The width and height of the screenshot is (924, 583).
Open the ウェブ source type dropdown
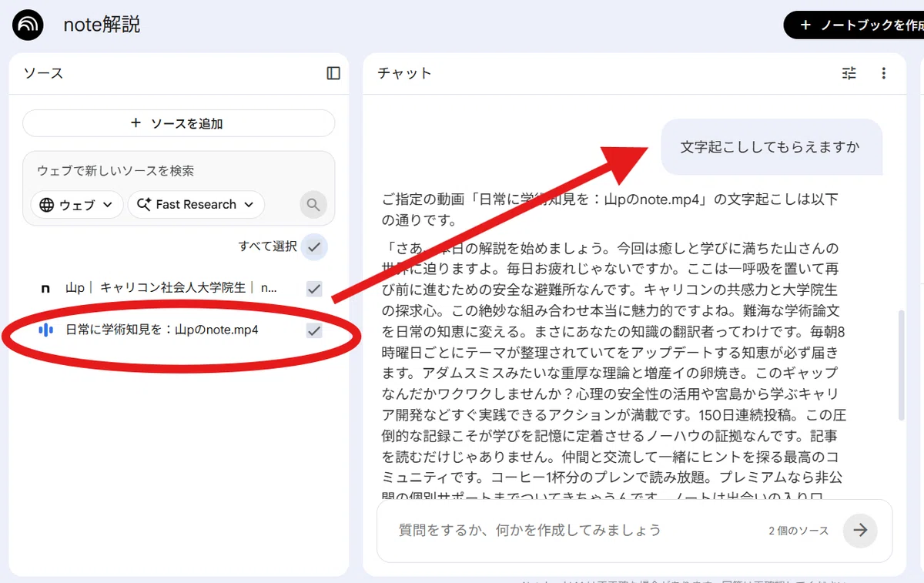[77, 204]
